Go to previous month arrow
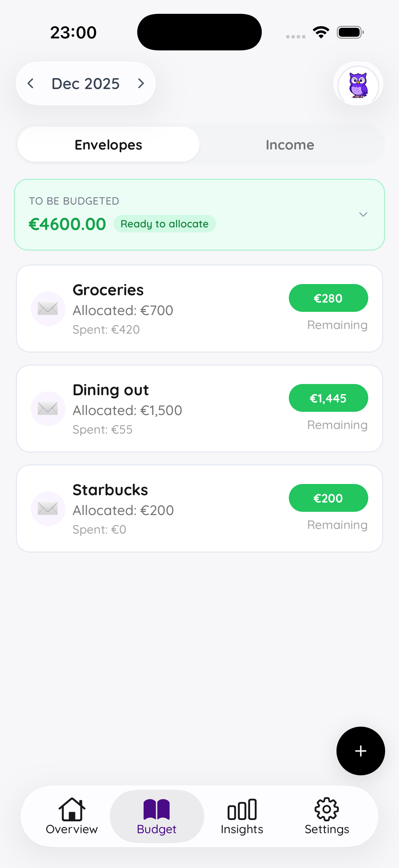This screenshot has width=399, height=868. (x=31, y=83)
